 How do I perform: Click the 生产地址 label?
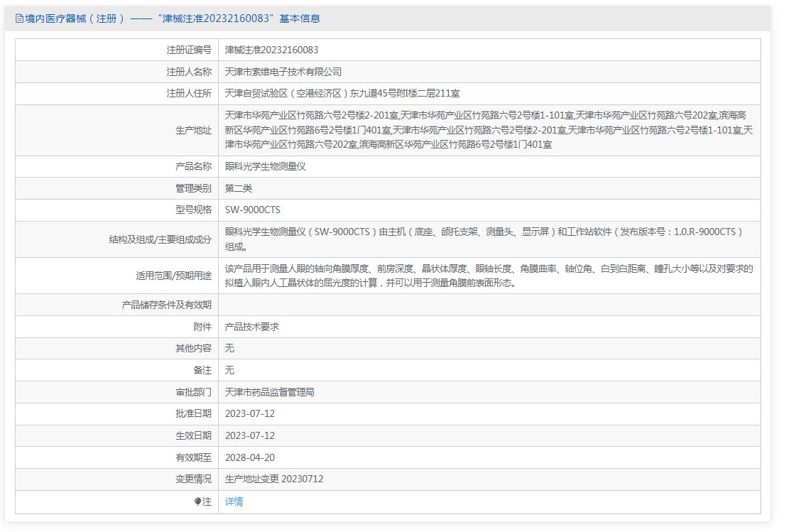click(x=194, y=131)
